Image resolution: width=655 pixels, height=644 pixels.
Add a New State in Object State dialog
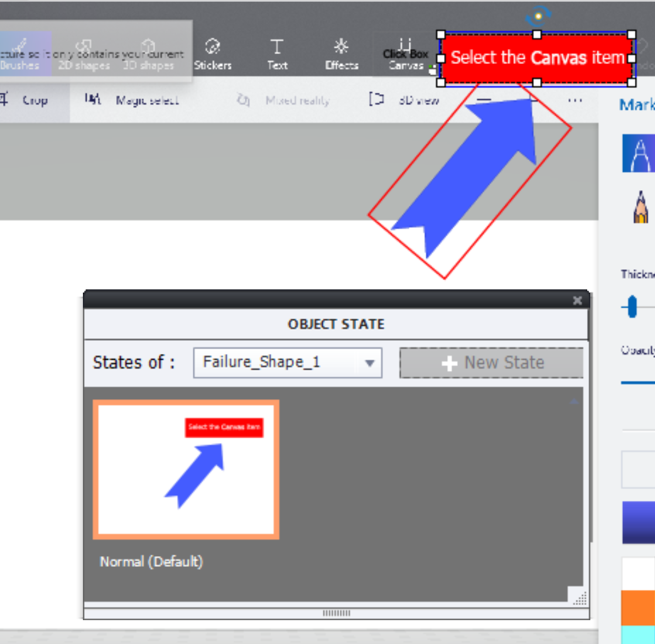tap(492, 362)
